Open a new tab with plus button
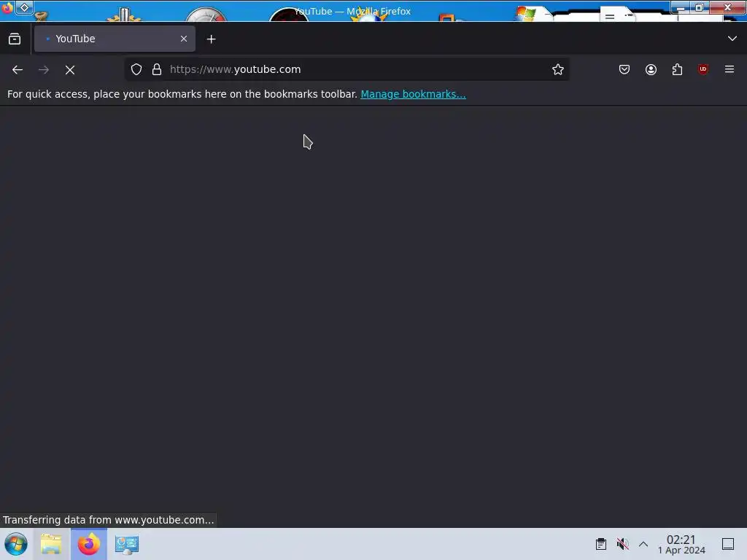 coord(211,39)
